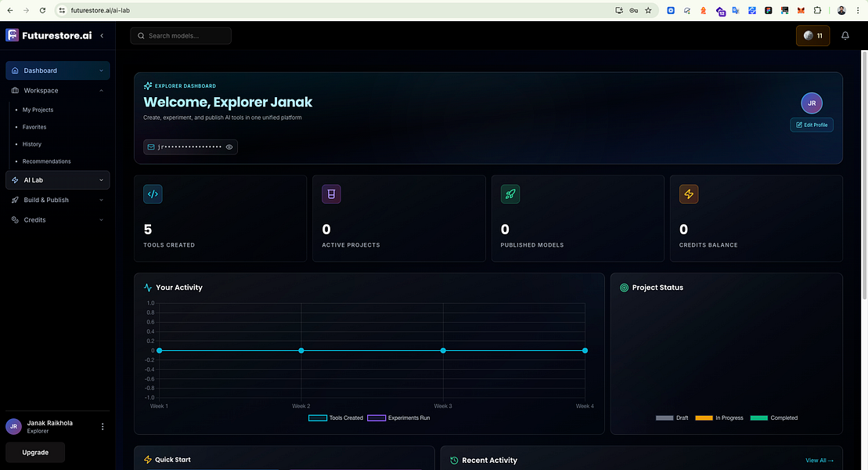The image size is (868, 470).
Task: Expand the AI Lab chevron
Action: pos(101,180)
